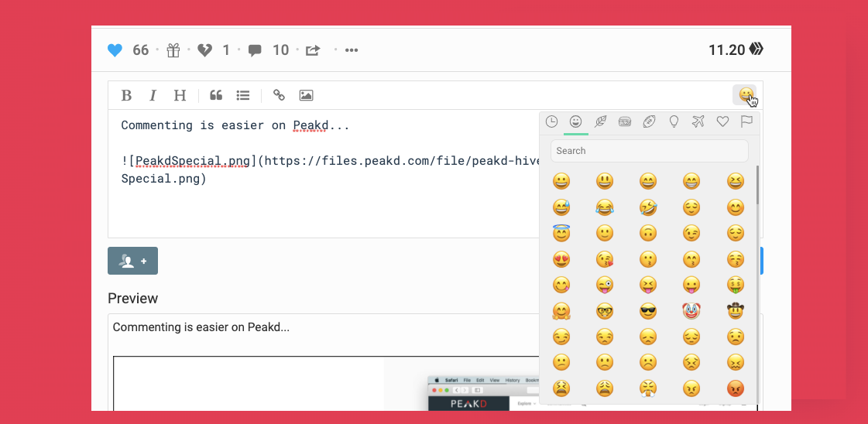868x424 pixels.
Task: Click the emoji picker scrollbar
Action: click(x=757, y=185)
